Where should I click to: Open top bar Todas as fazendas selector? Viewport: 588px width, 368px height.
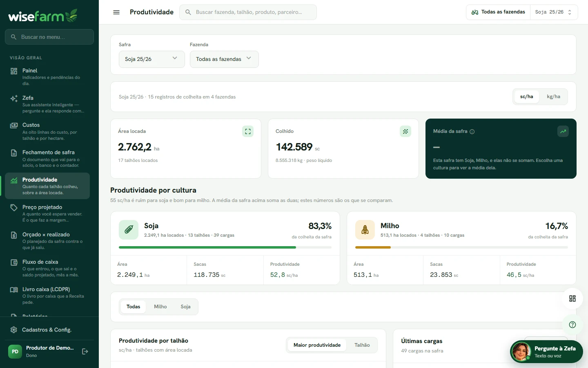pyautogui.click(x=498, y=12)
